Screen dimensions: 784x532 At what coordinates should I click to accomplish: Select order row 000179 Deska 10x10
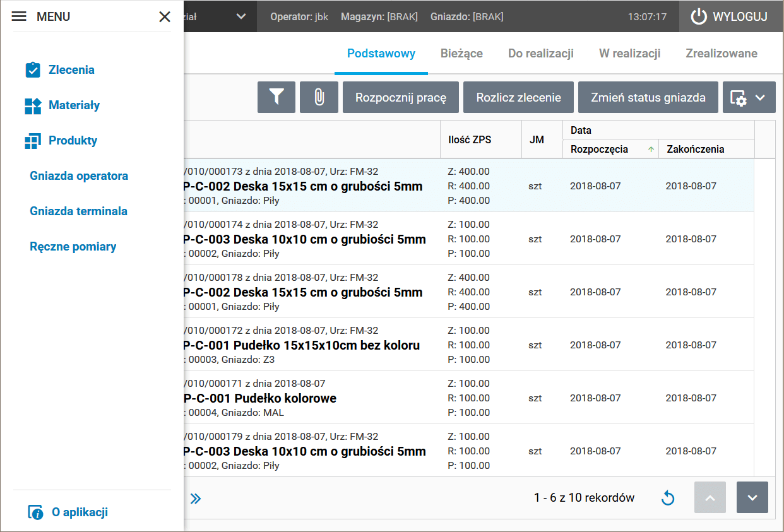470,451
